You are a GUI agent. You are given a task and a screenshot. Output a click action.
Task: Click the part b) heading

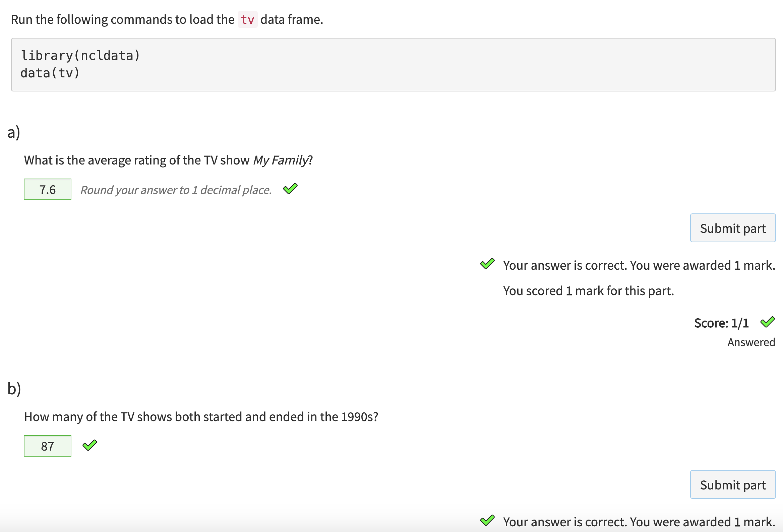point(14,389)
